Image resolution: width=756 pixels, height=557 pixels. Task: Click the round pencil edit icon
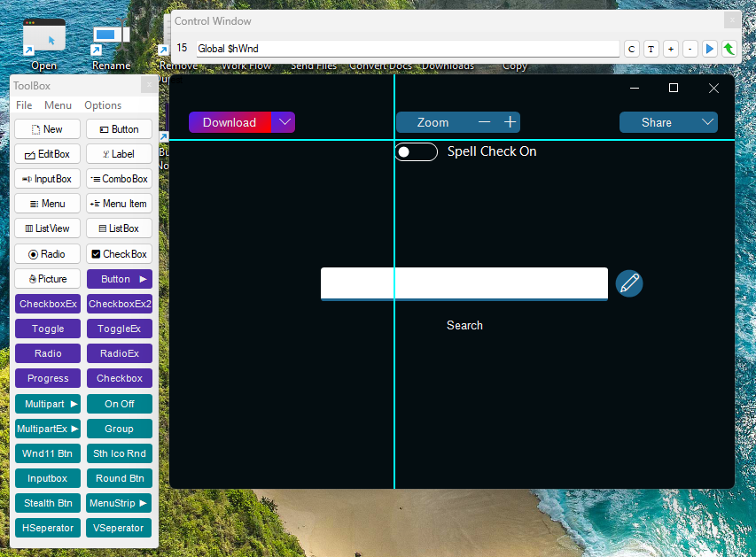point(629,283)
